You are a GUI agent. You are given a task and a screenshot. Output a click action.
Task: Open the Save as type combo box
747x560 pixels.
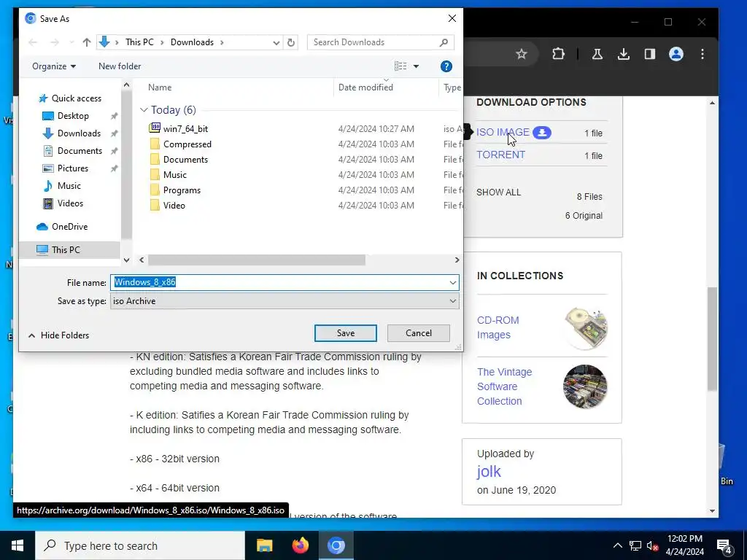click(x=285, y=301)
